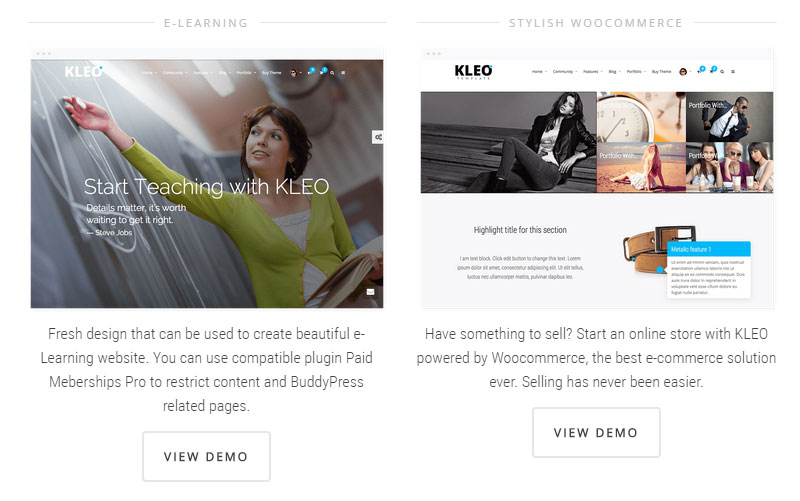Screen dimensions: 800x501
Task: Click the search icon in E-Learning demo header
Action: [x=332, y=73]
